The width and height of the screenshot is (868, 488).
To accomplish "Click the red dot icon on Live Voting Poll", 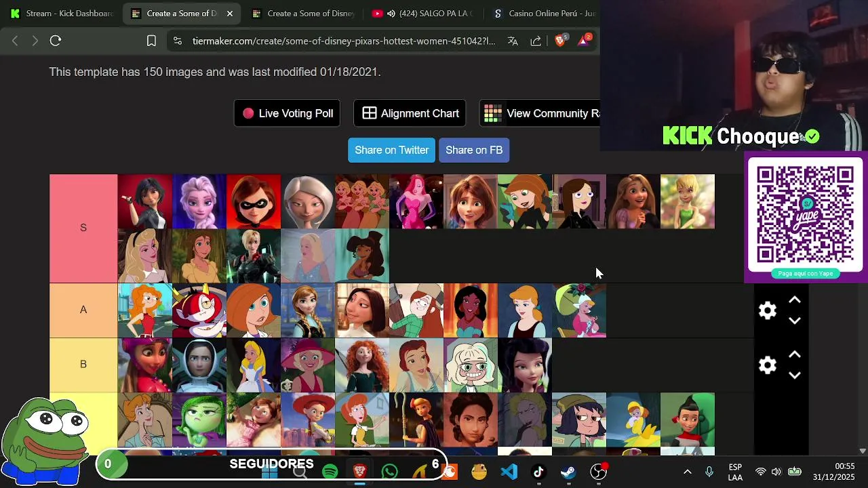I will 248,113.
